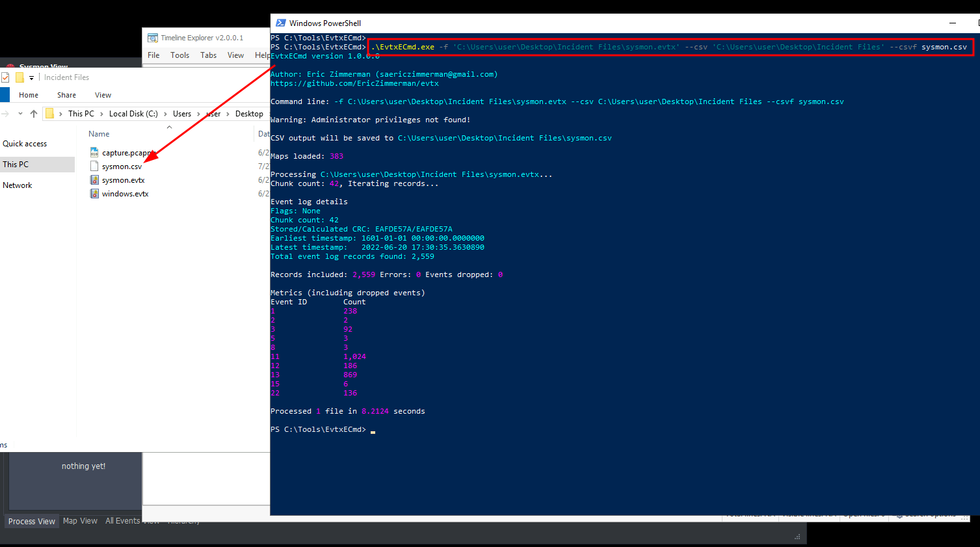Screen dimensions: 980x547
Task: Select the sysmon.csv file name
Action: coord(122,167)
